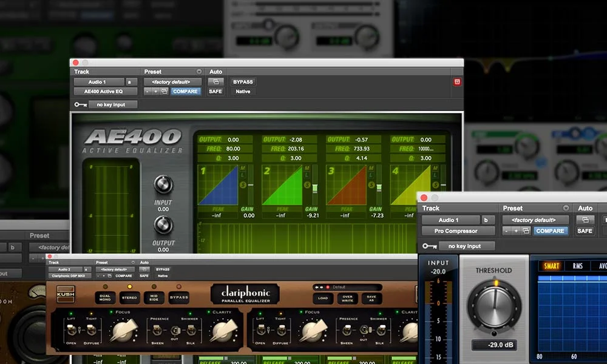Toggle the band 3 solo S button
Image resolution: width=607 pixels, height=364 pixels.
pos(371,185)
